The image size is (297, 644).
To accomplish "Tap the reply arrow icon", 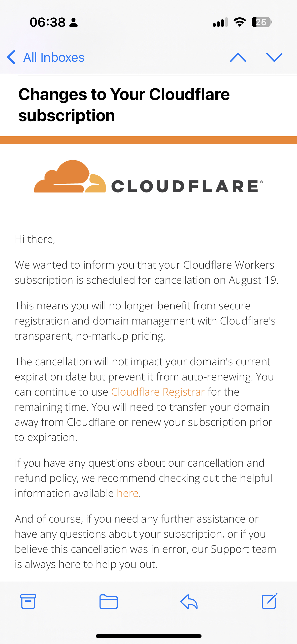I will (x=189, y=601).
